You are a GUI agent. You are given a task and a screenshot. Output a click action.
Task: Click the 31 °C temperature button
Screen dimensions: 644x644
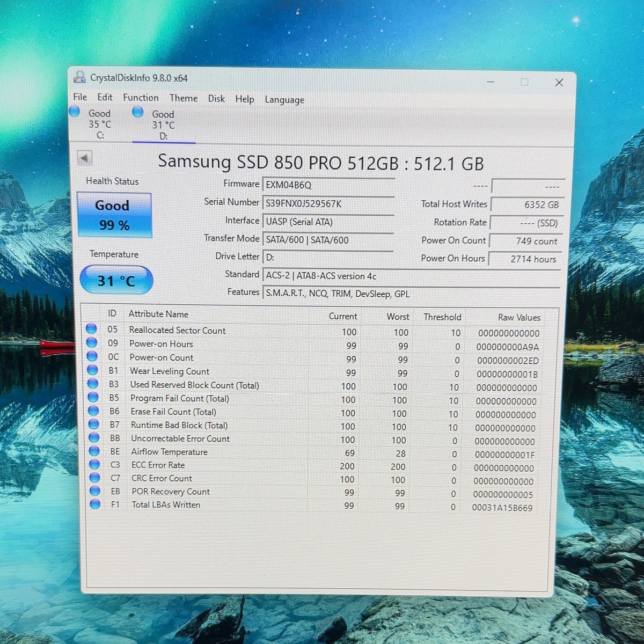point(116,280)
